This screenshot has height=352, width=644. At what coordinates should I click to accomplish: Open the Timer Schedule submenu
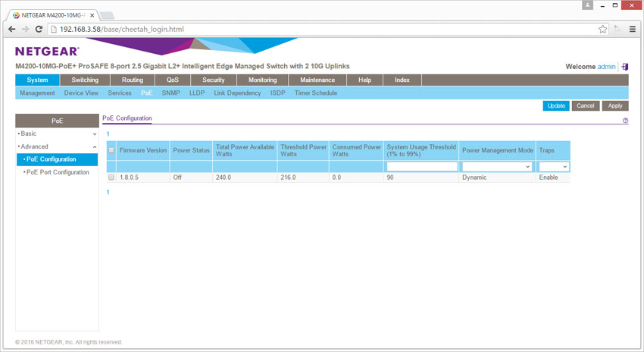coord(316,93)
